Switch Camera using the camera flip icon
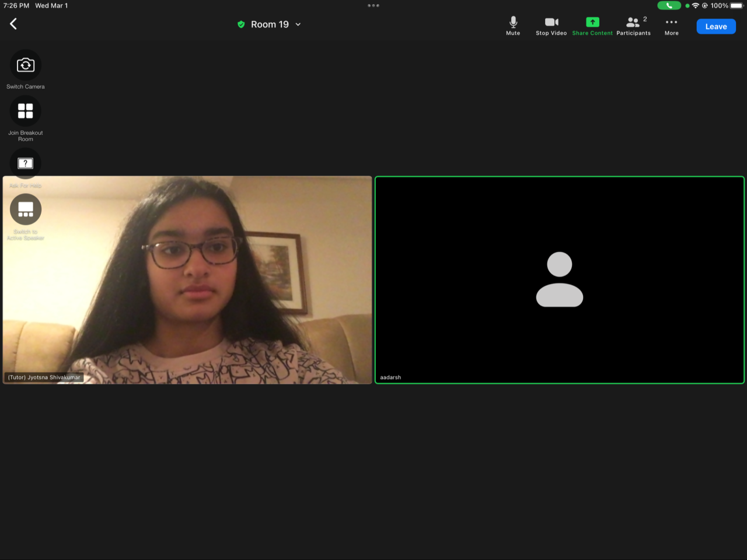 point(26,65)
